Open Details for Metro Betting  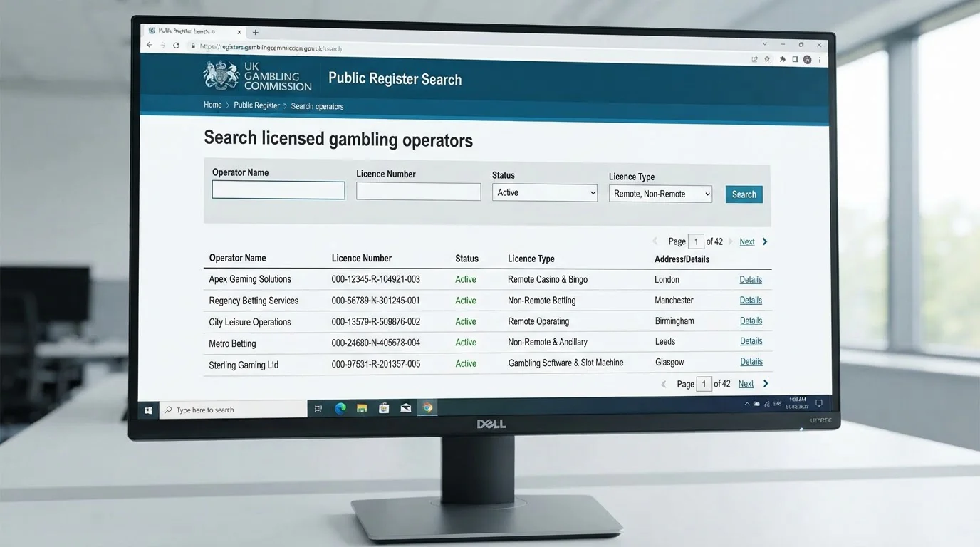point(751,341)
